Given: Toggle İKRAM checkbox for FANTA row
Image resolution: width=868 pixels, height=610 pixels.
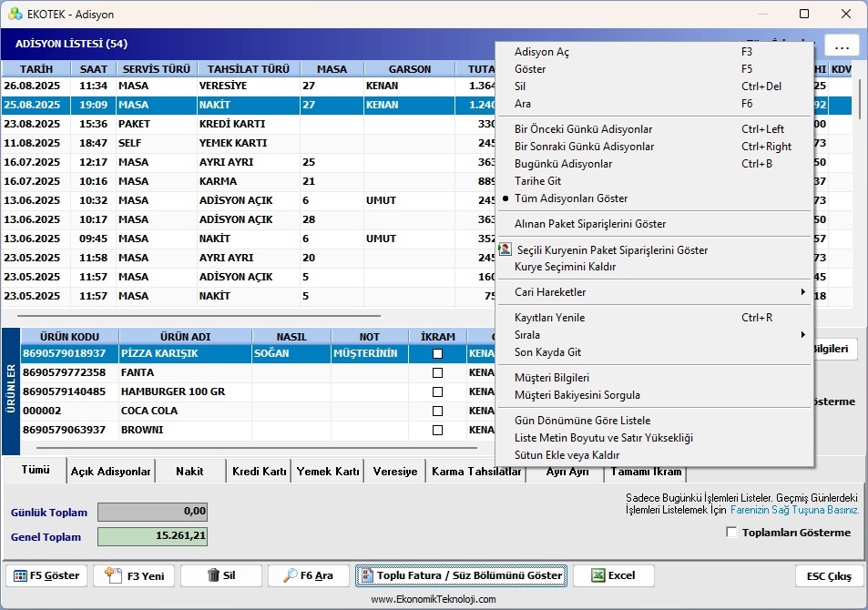Looking at the screenshot, I should click(x=437, y=372).
